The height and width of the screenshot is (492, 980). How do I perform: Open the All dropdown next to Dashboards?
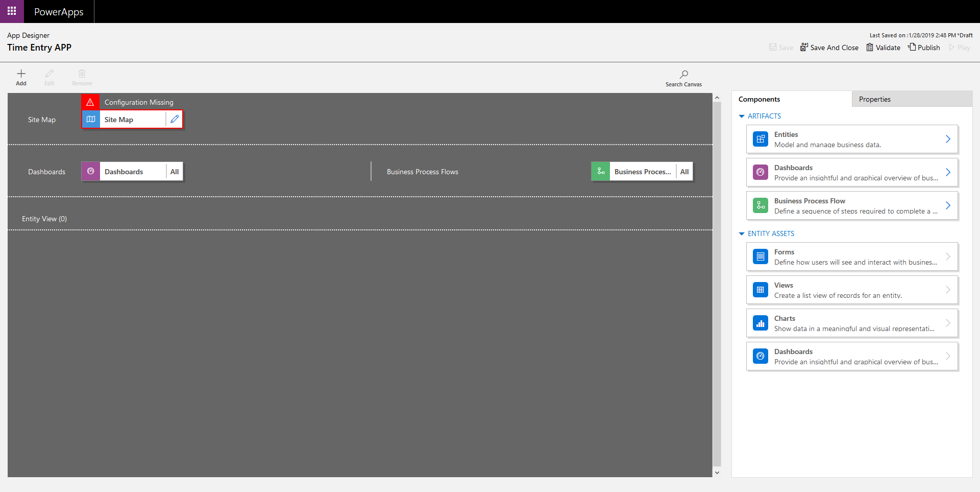point(174,171)
